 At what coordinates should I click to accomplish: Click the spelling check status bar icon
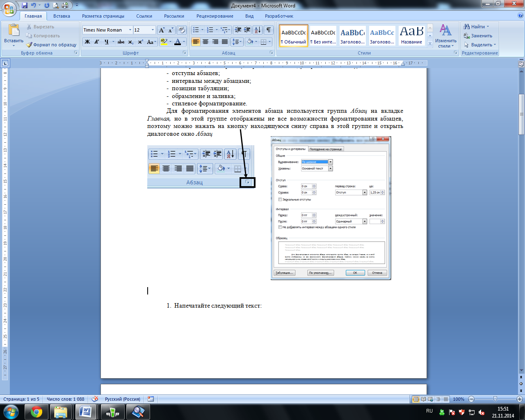click(x=95, y=399)
